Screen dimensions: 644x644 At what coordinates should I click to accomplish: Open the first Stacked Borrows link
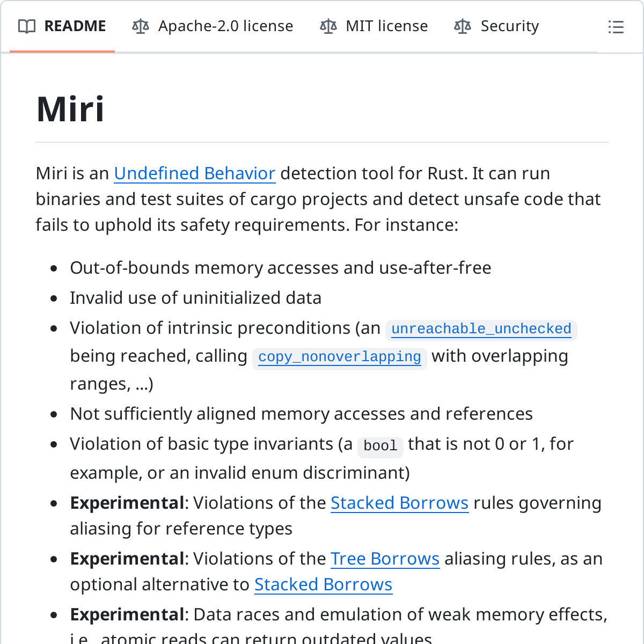(400, 503)
